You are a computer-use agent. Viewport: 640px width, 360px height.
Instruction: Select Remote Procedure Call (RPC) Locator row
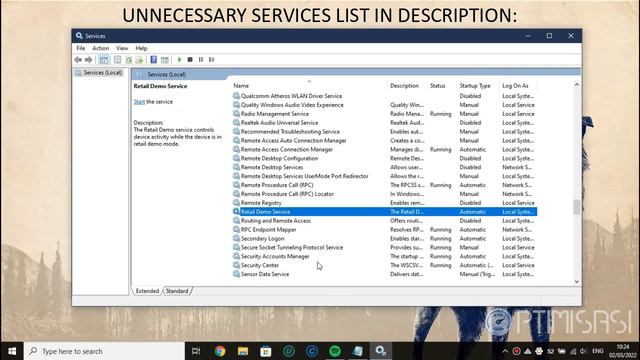tap(384, 194)
